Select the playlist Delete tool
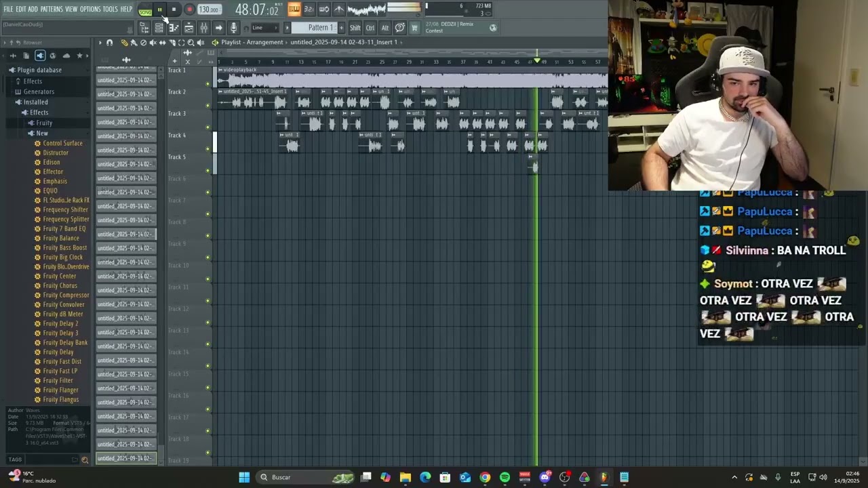868x488 pixels. pos(143,43)
